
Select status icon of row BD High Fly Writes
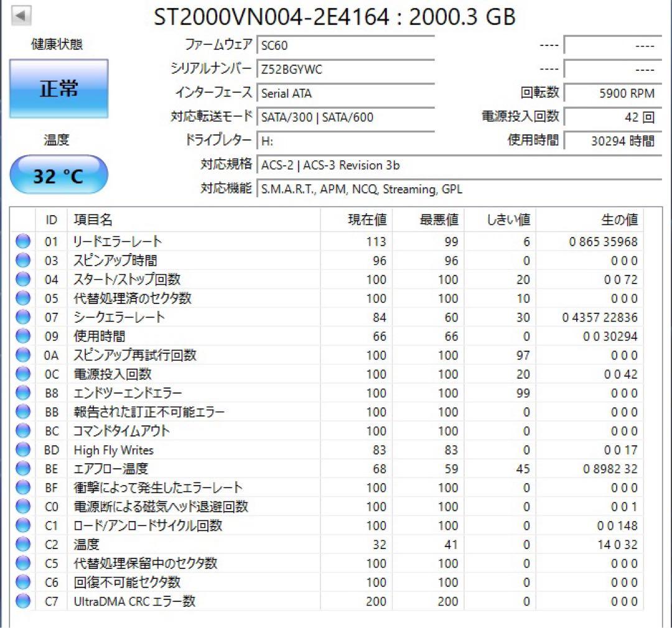(x=23, y=450)
